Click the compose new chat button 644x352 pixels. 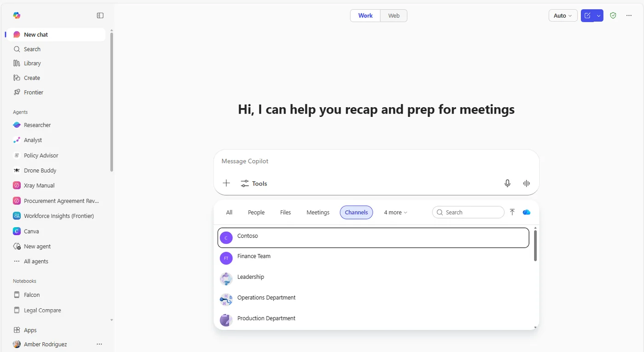pos(587,16)
